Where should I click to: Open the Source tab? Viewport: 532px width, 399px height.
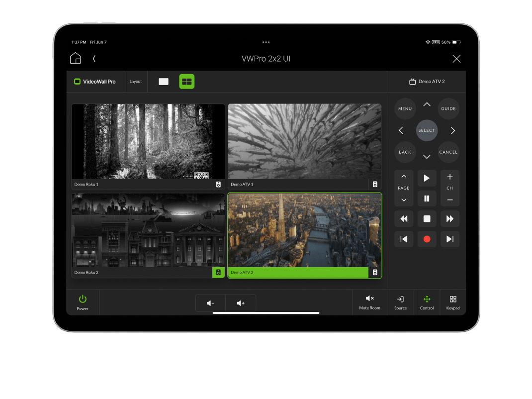400,302
